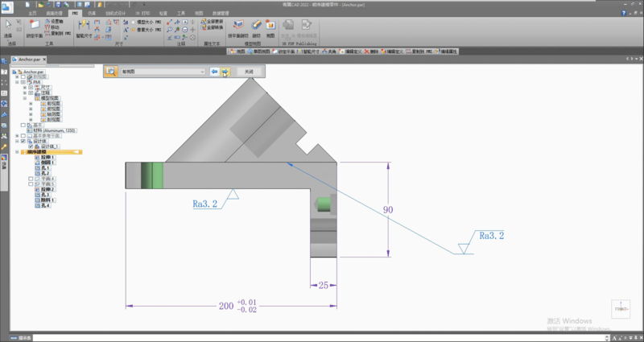
Task: Click the previous view blue arrow icon
Action: click(x=214, y=72)
